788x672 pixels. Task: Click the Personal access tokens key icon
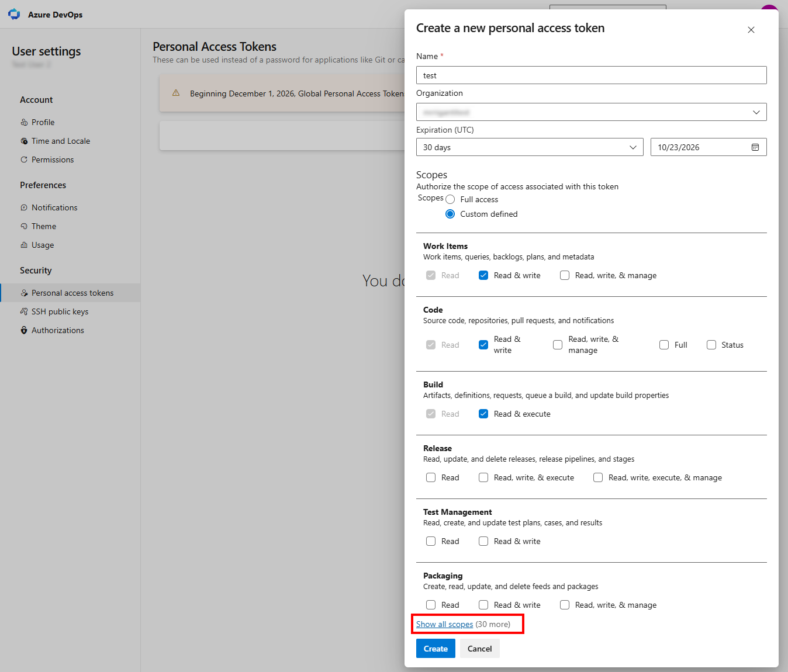[24, 293]
